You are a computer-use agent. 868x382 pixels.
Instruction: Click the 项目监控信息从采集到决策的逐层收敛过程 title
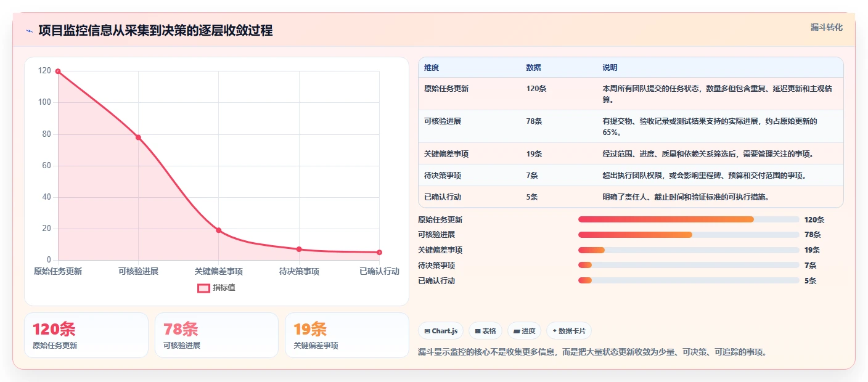pos(155,31)
